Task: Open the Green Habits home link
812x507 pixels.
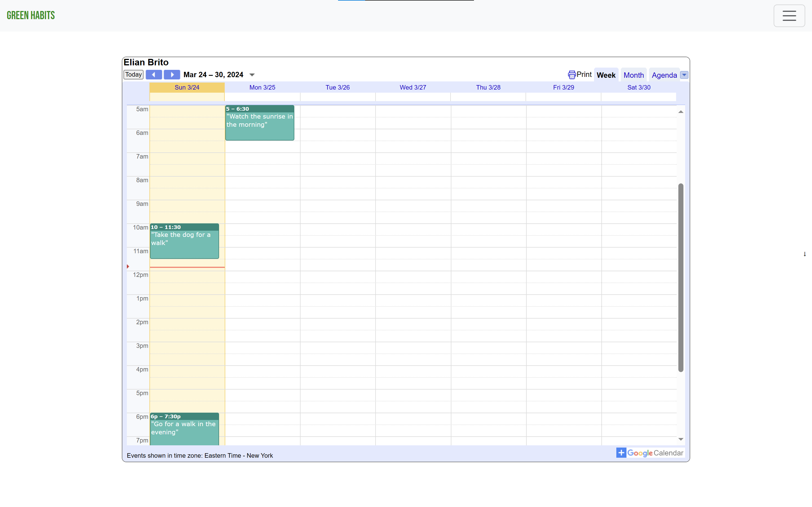Action: 31,15
